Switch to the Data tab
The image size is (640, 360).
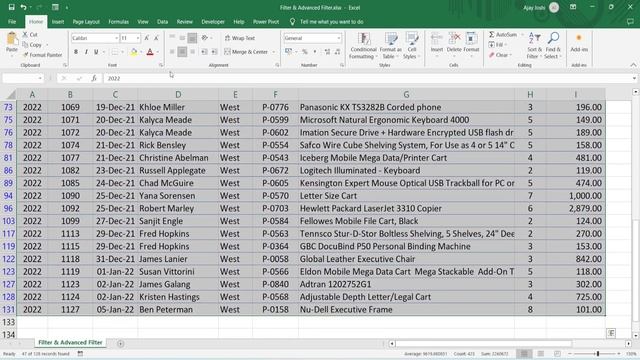pyautogui.click(x=162, y=22)
